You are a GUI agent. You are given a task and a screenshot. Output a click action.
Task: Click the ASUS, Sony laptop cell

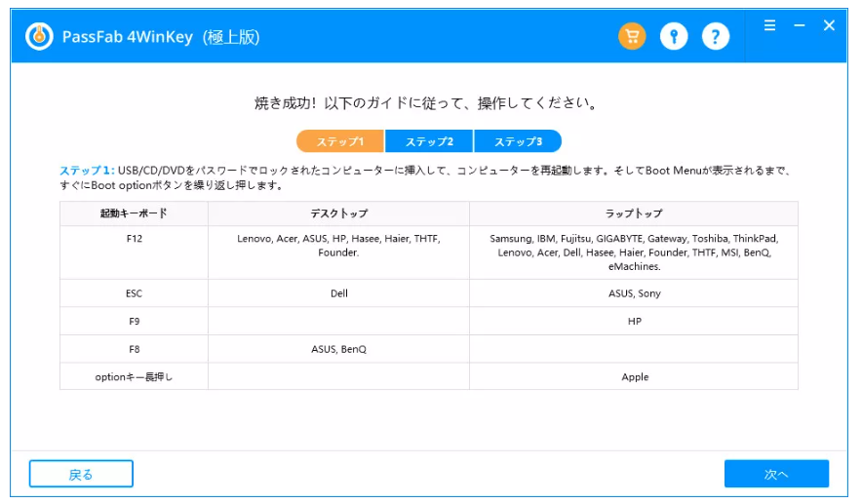pyautogui.click(x=634, y=293)
